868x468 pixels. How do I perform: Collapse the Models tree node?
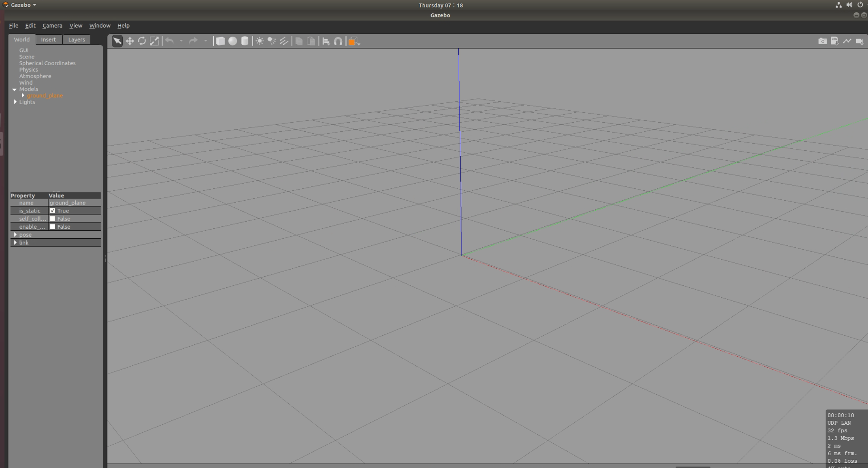coord(14,89)
